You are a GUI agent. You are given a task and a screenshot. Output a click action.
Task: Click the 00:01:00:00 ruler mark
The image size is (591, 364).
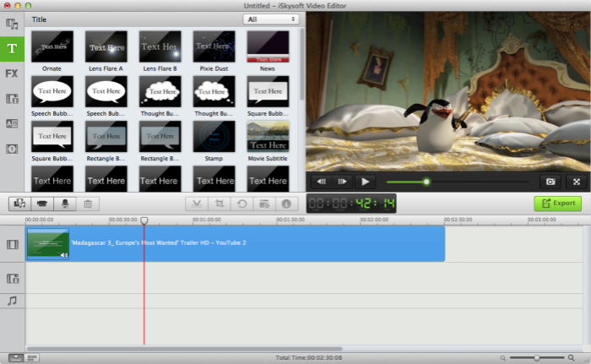pyautogui.click(x=207, y=219)
